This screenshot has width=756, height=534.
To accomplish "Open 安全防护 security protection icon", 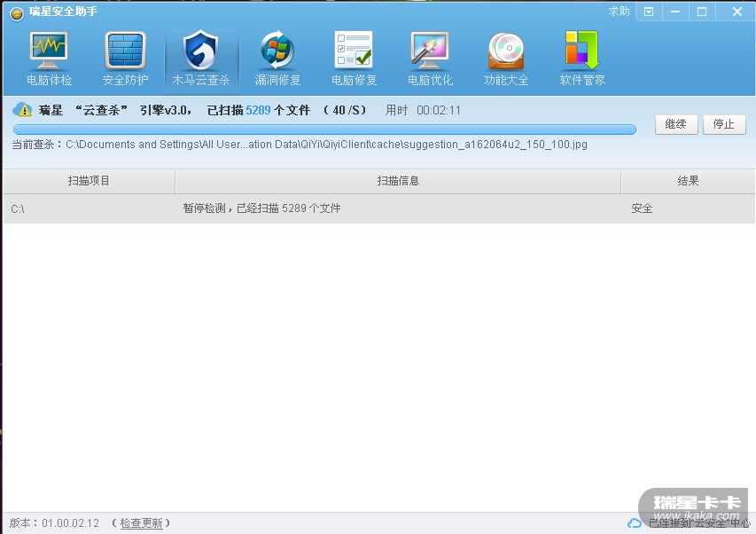I will click(125, 59).
